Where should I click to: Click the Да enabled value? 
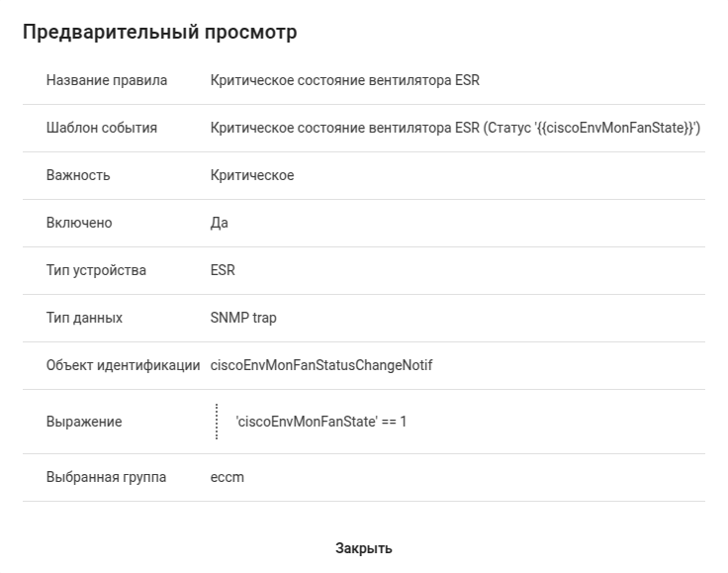coord(220,223)
